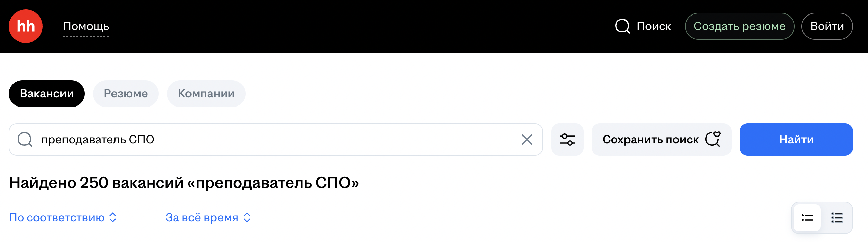Screen dimensions: 868x242
Task: Switch to the Компании tab
Action: click(206, 94)
